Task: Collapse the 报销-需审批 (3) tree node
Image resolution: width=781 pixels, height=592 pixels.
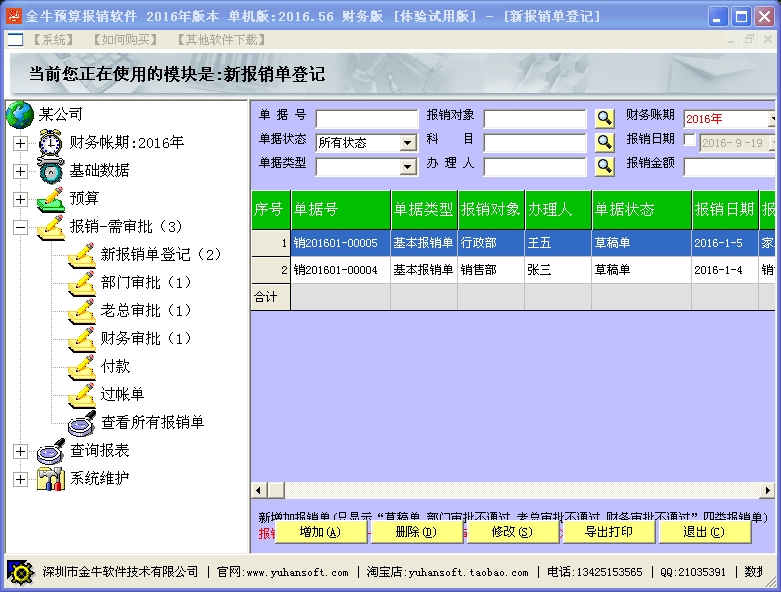Action: tap(20, 228)
